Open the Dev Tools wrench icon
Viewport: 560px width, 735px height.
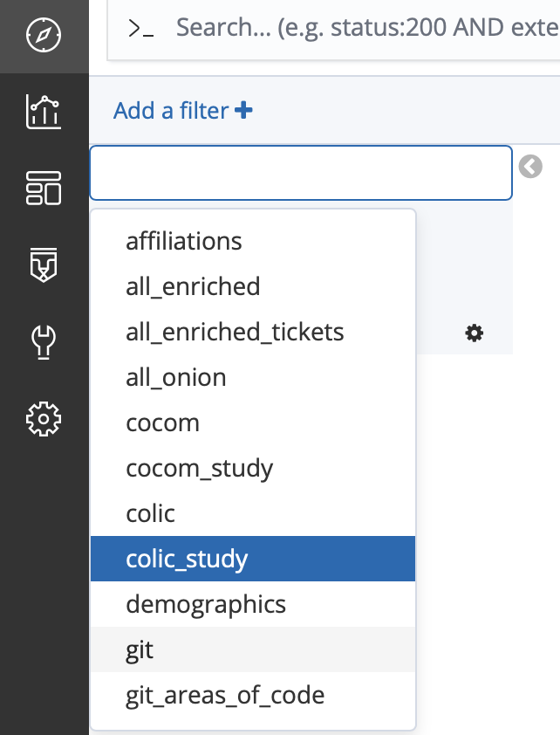44,342
